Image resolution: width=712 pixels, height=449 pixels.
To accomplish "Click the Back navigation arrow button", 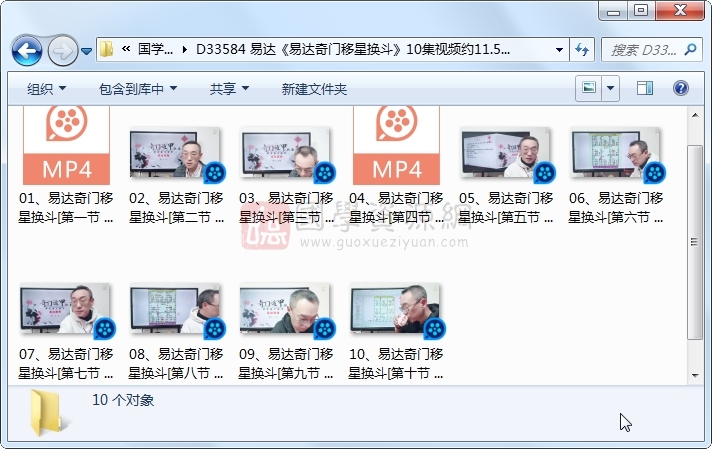I will click(x=26, y=49).
